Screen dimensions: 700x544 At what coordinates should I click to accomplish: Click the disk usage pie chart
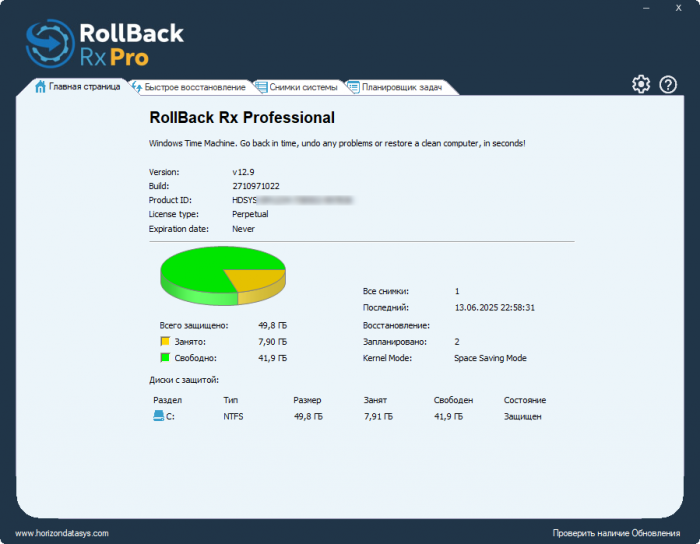point(223,276)
